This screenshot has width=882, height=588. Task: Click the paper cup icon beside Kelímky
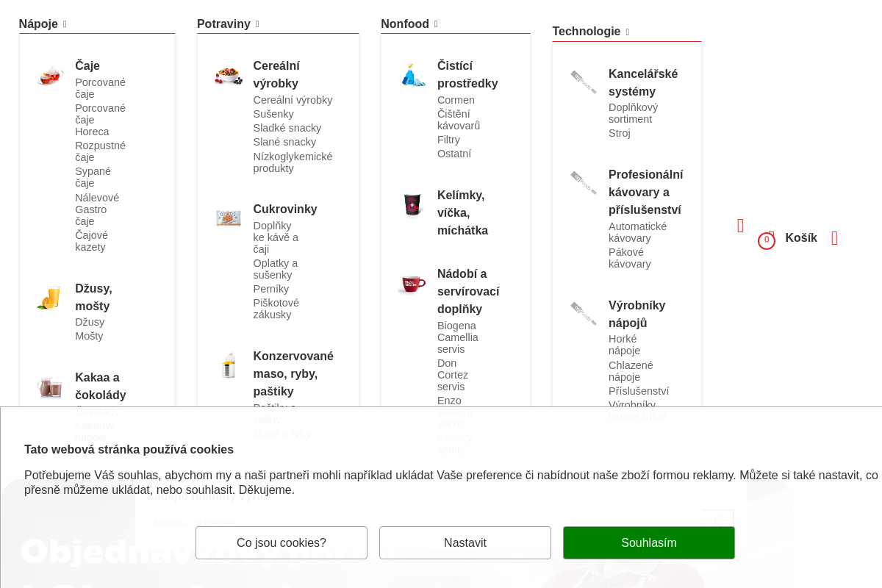point(412,205)
